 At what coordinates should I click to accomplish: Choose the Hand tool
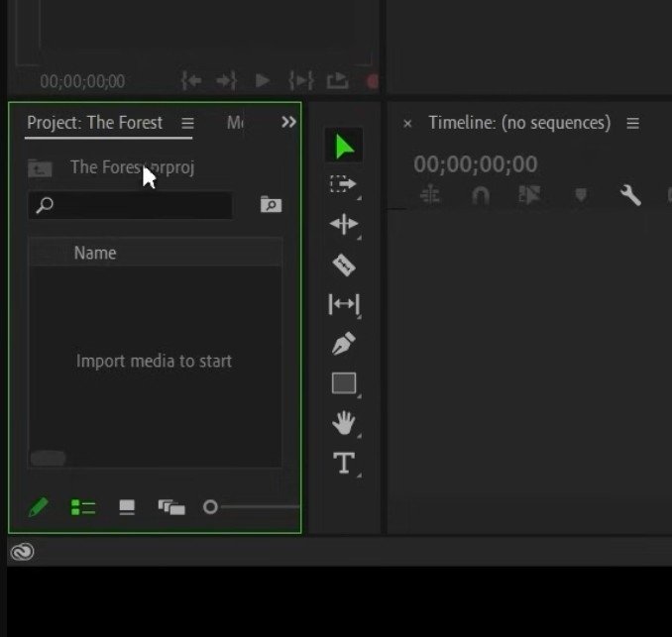(343, 424)
